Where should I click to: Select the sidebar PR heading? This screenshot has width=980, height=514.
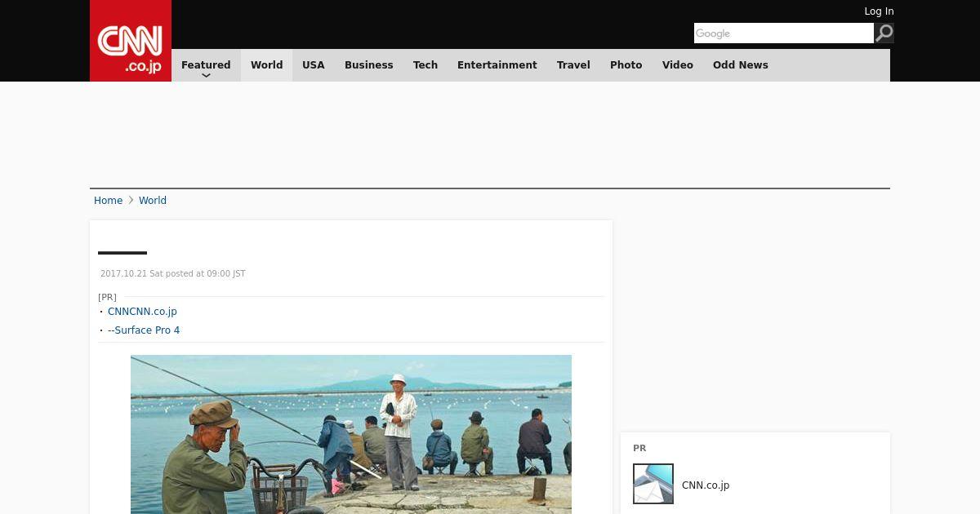pyautogui.click(x=639, y=448)
